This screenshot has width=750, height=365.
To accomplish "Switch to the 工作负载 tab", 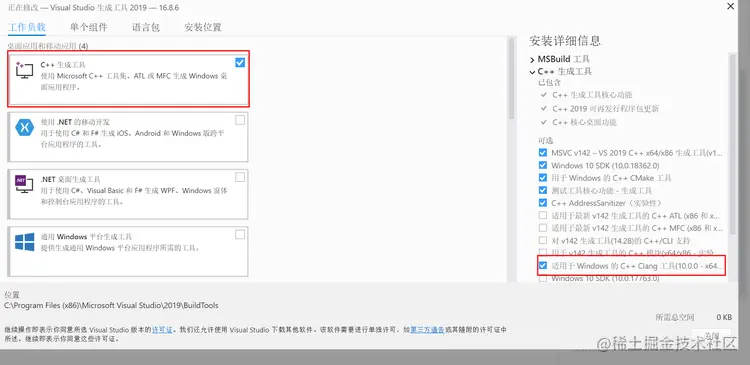I will coord(27,27).
